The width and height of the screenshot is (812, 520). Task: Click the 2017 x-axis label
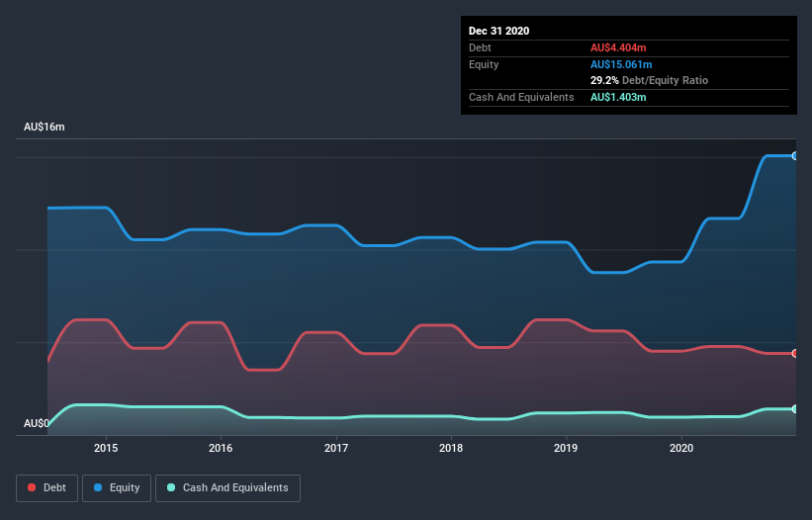coord(336,448)
